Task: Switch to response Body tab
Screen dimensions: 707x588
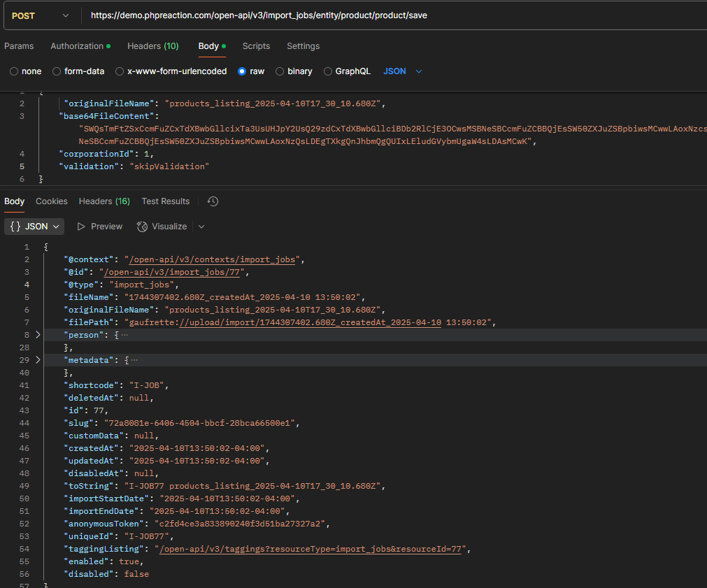Action: click(15, 201)
